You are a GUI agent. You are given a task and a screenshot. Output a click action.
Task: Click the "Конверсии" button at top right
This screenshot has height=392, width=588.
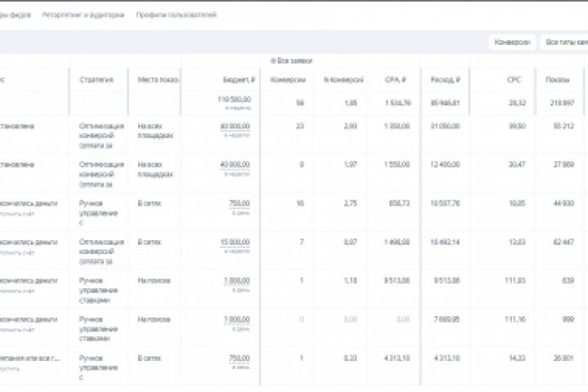click(512, 42)
